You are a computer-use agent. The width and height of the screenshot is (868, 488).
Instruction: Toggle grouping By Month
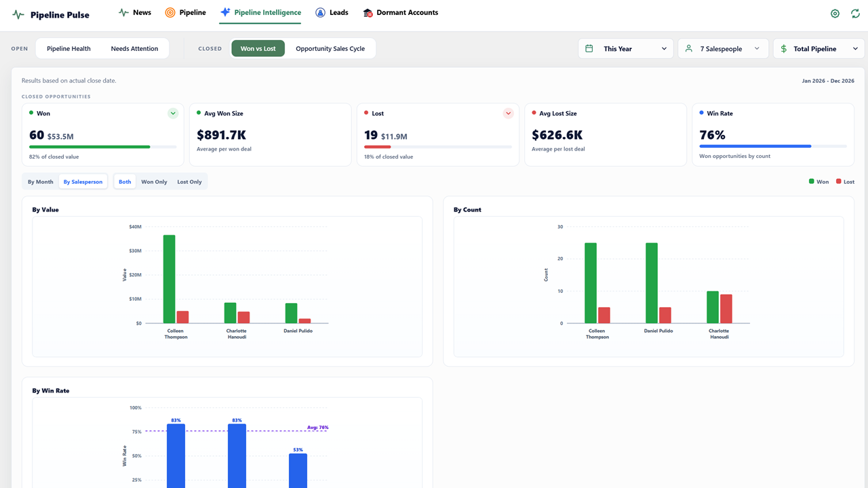[40, 182]
